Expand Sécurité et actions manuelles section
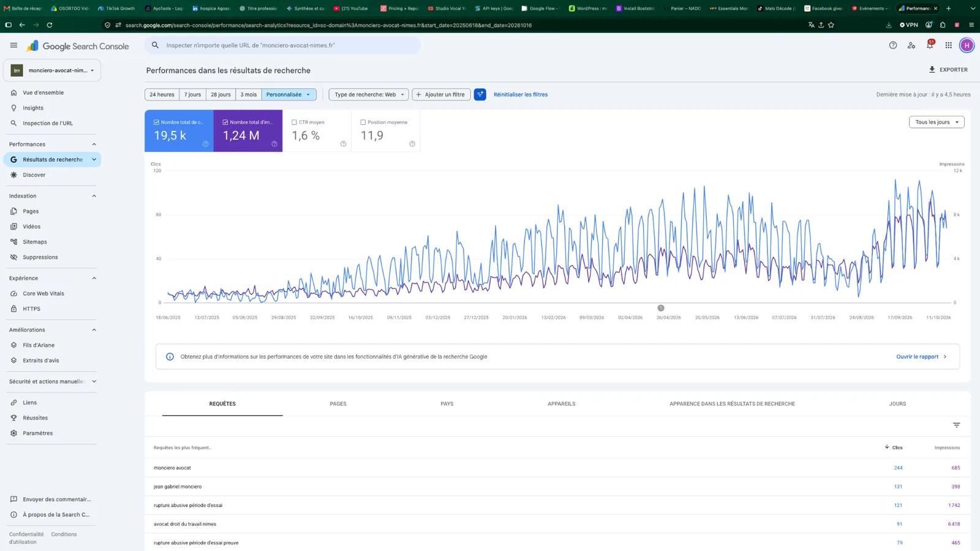Viewport: 980px width, 551px height. point(94,381)
